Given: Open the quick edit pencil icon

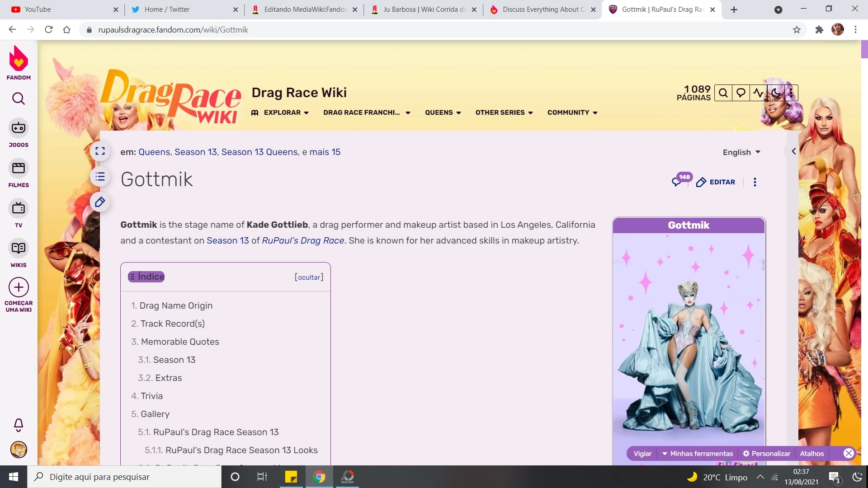Looking at the screenshot, I should pos(100,202).
